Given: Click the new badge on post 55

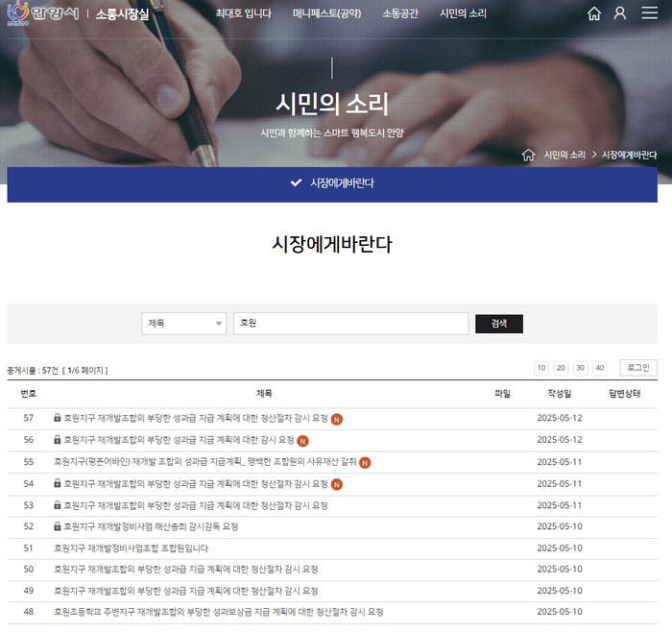Looking at the screenshot, I should [x=366, y=462].
